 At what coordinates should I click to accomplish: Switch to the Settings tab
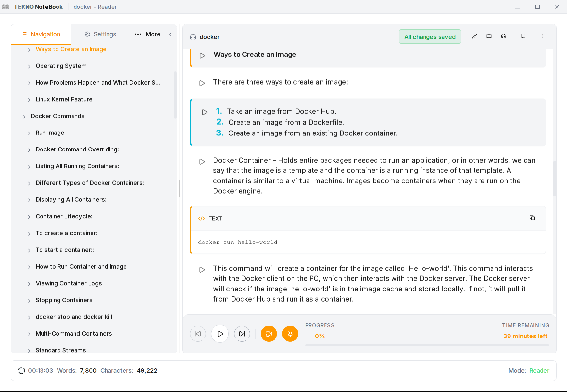pos(100,34)
